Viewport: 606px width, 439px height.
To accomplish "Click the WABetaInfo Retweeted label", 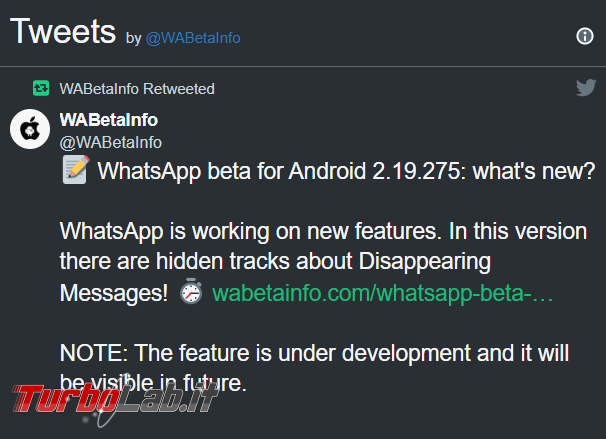I will pyautogui.click(x=137, y=89).
